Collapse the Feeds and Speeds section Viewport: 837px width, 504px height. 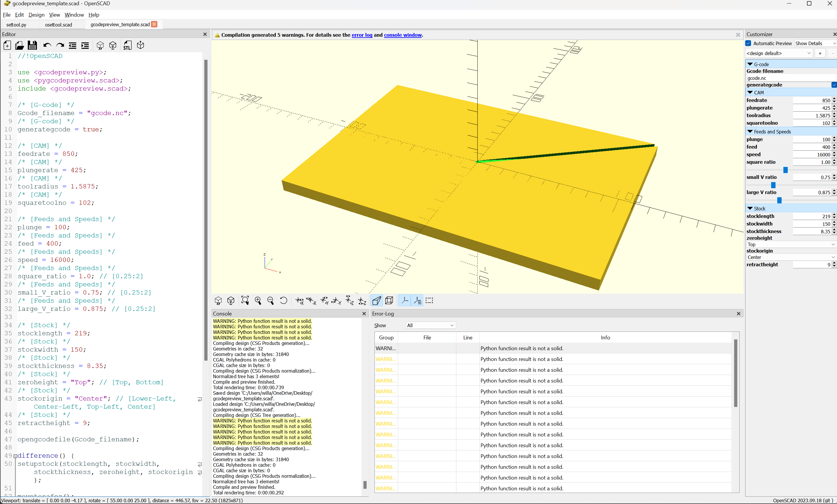750,132
